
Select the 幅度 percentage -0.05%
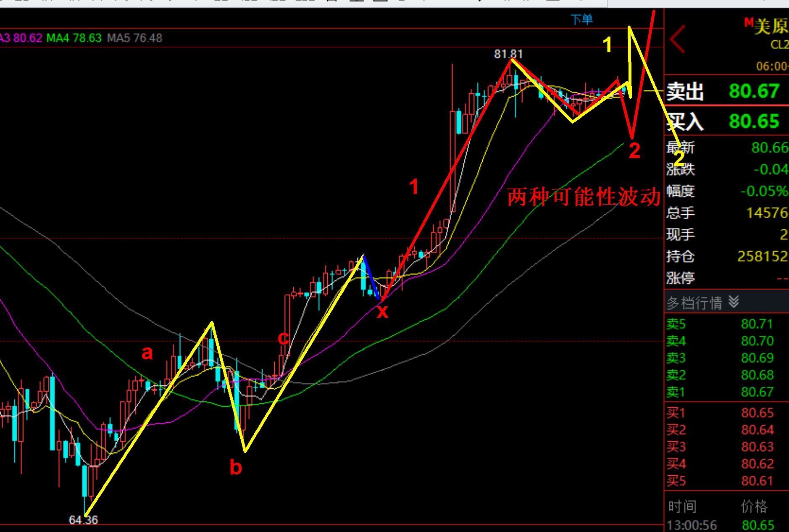pyautogui.click(x=764, y=191)
